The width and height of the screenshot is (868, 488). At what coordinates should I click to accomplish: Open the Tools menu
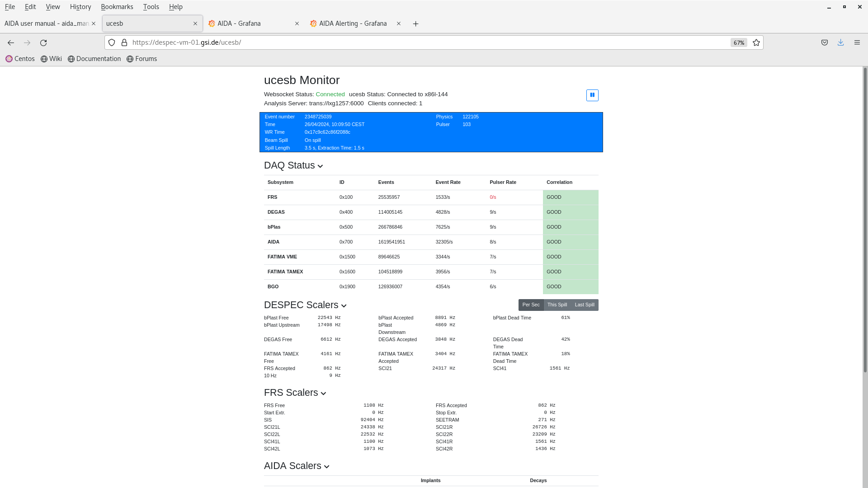151,7
